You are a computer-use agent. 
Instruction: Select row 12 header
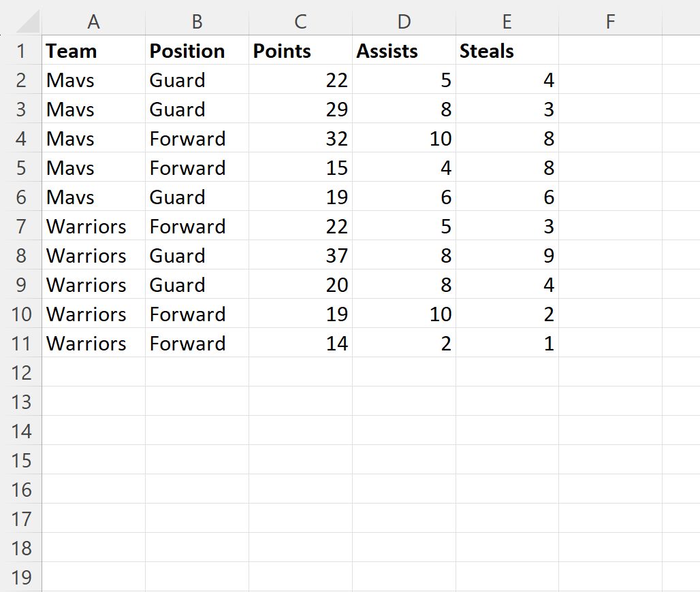click(21, 372)
